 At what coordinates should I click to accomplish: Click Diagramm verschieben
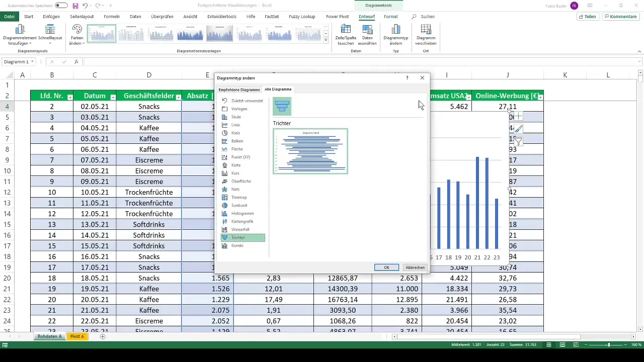point(426,35)
